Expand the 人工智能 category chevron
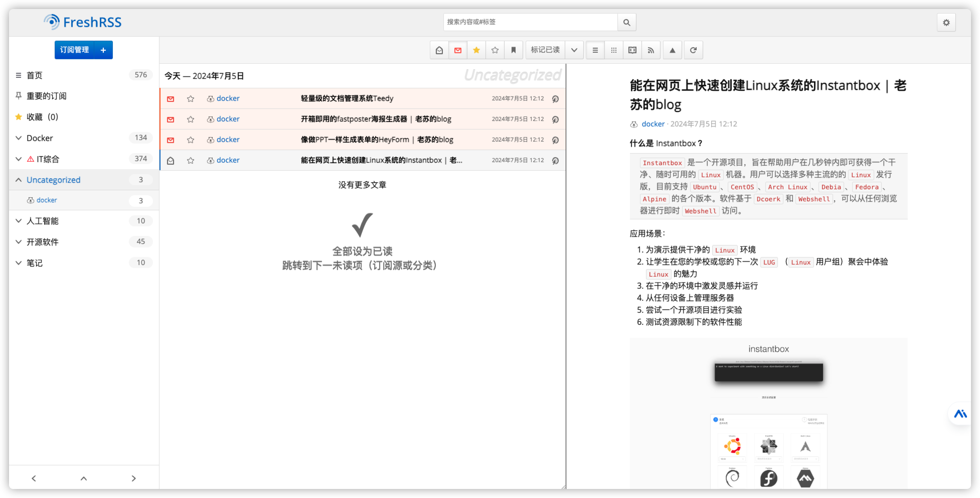Viewport: 980px width, 498px height. (x=19, y=221)
